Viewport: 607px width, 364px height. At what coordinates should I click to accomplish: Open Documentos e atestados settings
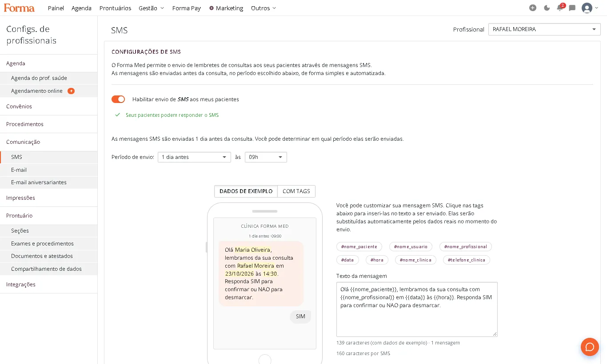coord(49,256)
